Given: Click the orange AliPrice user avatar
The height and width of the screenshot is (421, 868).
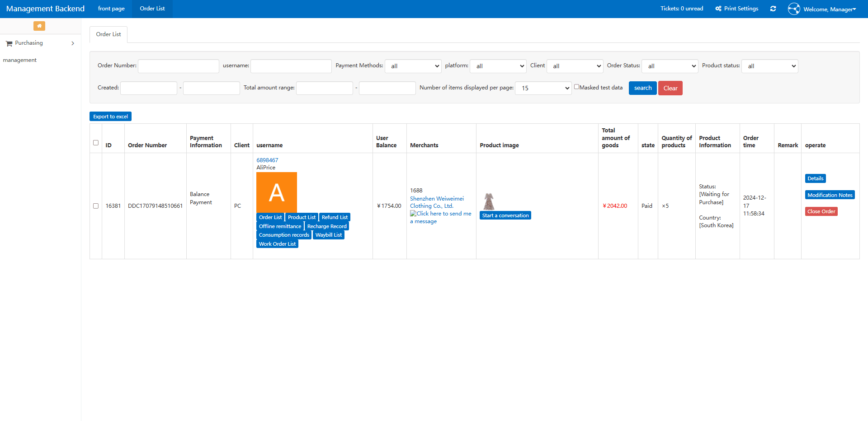Looking at the screenshot, I should point(277,192).
